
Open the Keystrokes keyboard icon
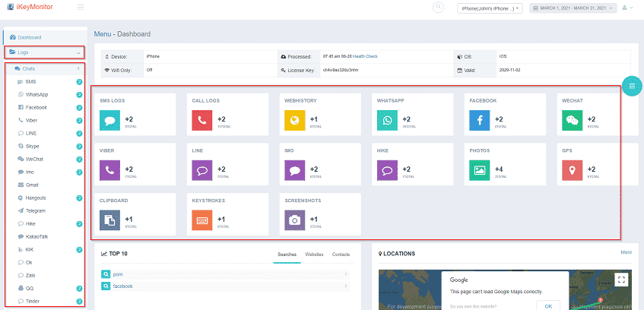[202, 220]
